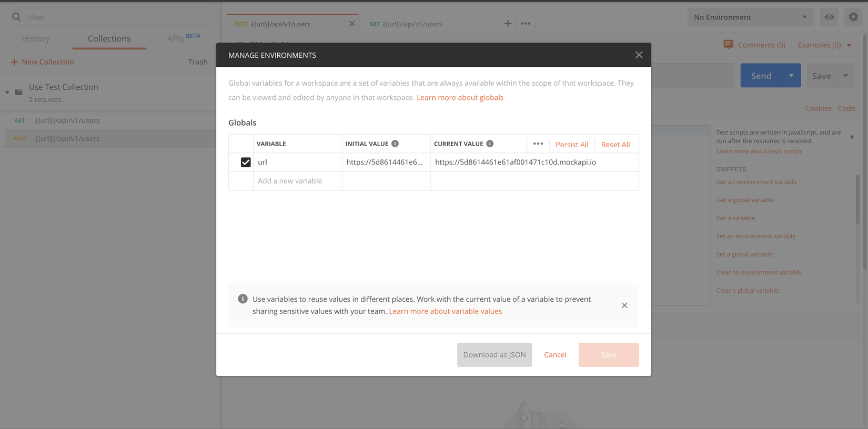Open the settings gear icon
The width and height of the screenshot is (868, 429).
tap(853, 17)
